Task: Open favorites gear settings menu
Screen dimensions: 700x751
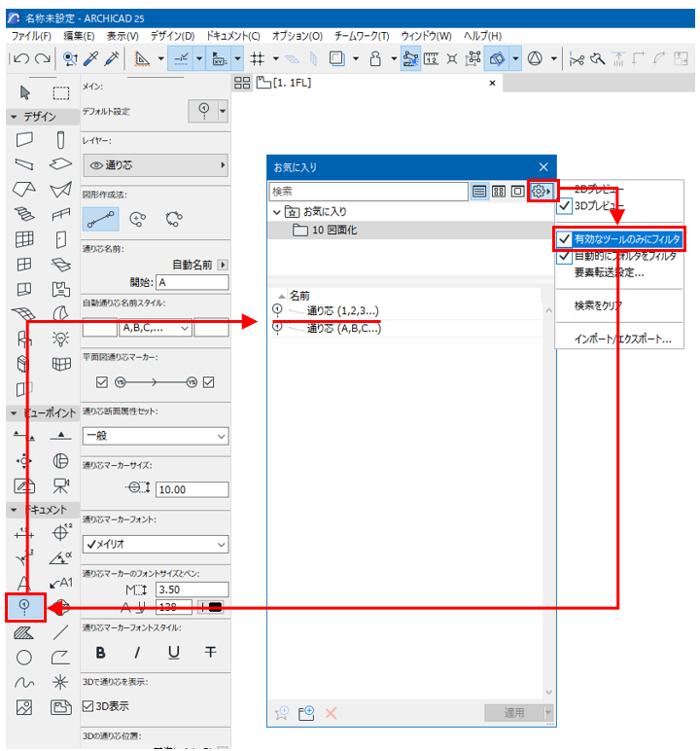Action: 542,191
